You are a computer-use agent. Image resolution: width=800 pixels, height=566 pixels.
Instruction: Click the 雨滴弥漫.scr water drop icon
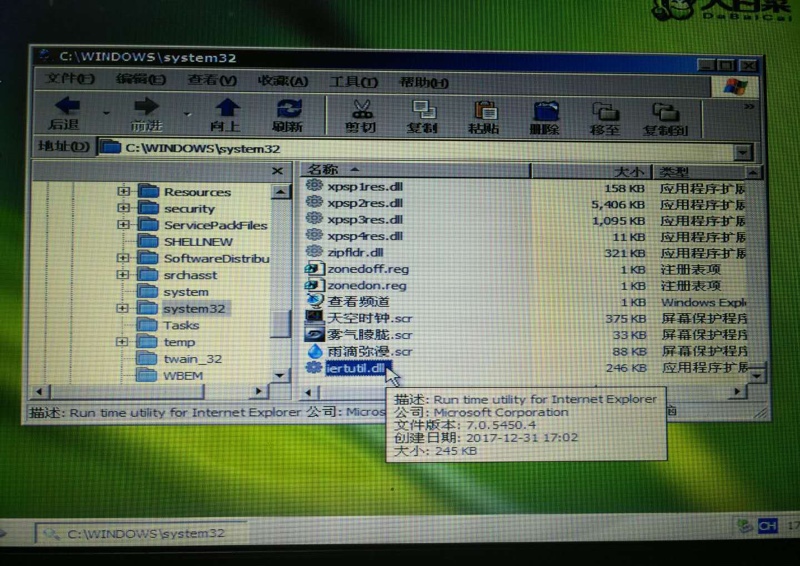[315, 351]
